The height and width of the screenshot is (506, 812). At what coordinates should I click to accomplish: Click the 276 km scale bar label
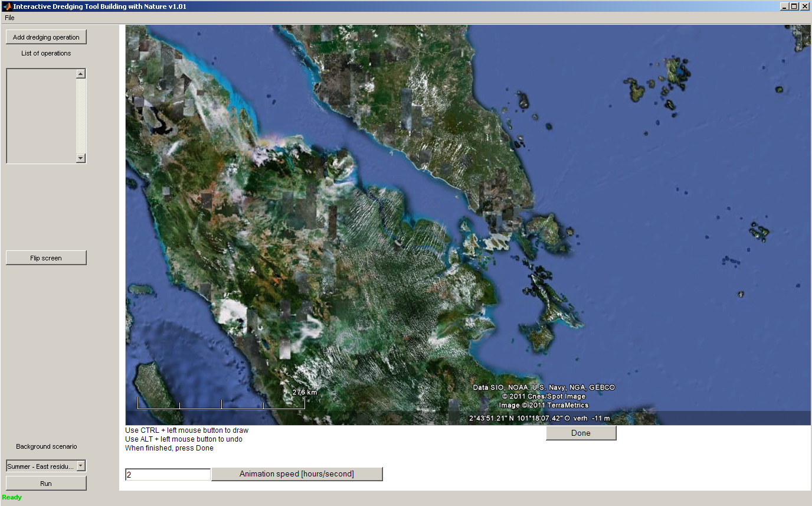point(304,392)
